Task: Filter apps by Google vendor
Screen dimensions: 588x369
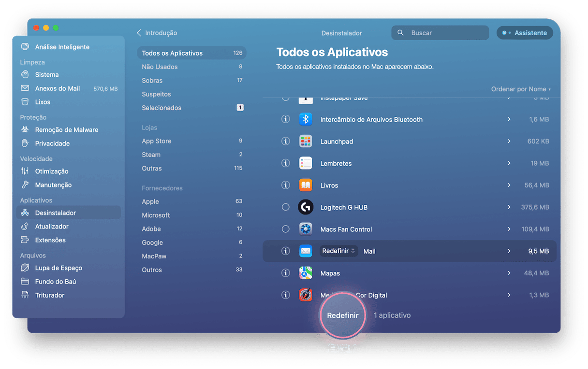Action: click(191, 242)
